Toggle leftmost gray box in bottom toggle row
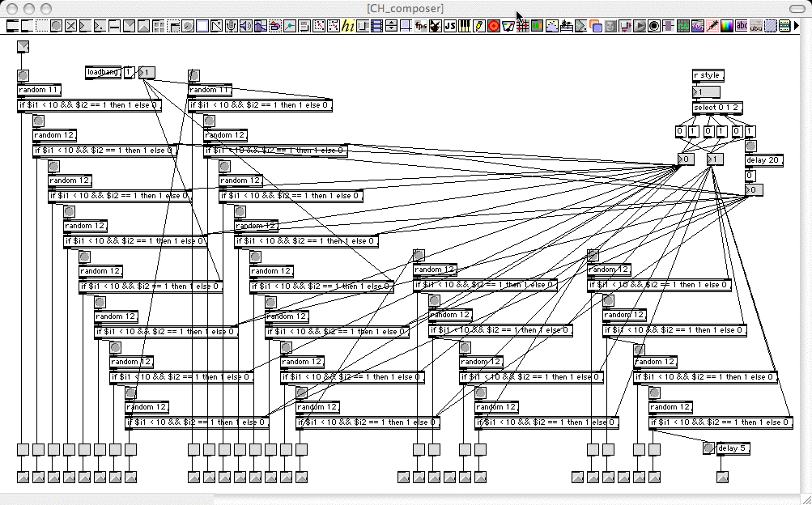The height and width of the screenshot is (505, 812). pyautogui.click(x=23, y=449)
